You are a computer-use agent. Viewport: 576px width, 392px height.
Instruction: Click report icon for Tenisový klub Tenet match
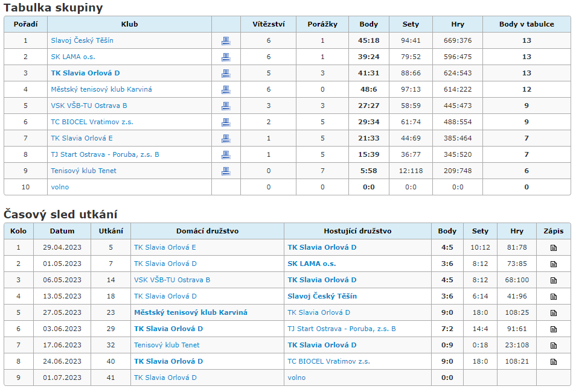(554, 346)
